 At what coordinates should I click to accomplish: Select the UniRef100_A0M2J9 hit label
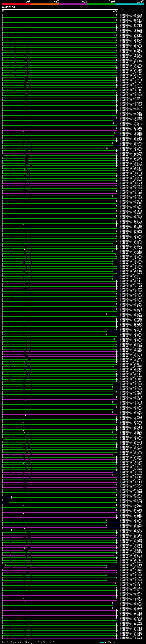131,123
